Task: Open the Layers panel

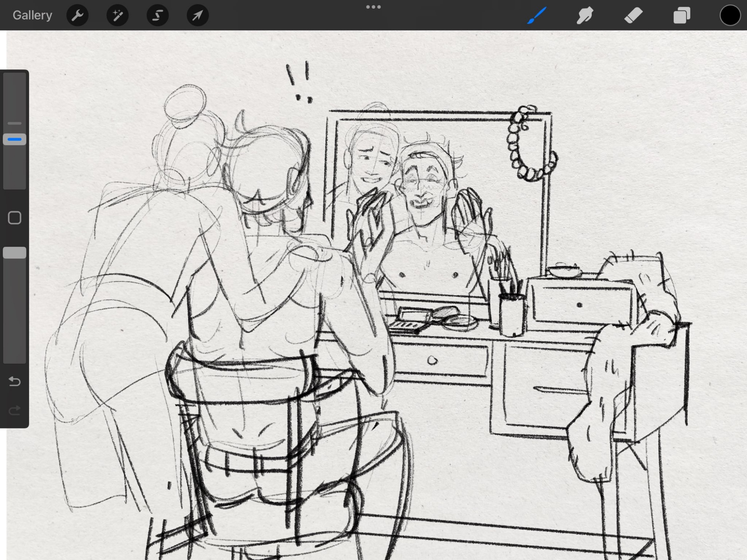Action: 682,15
